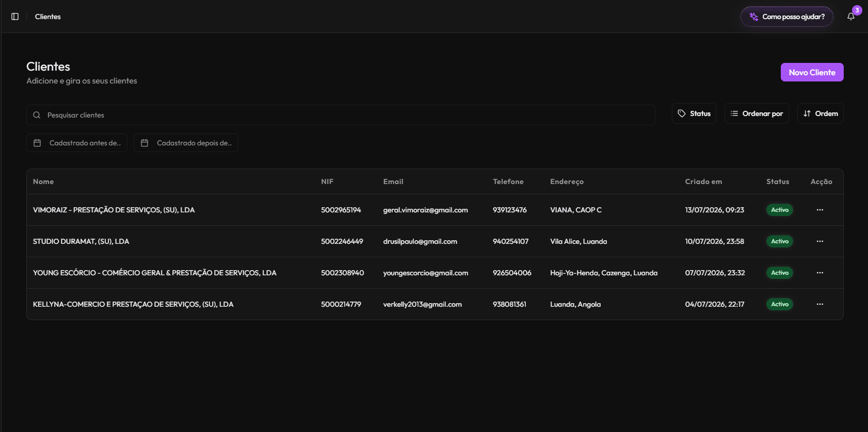Click the Criado em column header
Viewport: 868px width, 432px height.
click(x=703, y=181)
